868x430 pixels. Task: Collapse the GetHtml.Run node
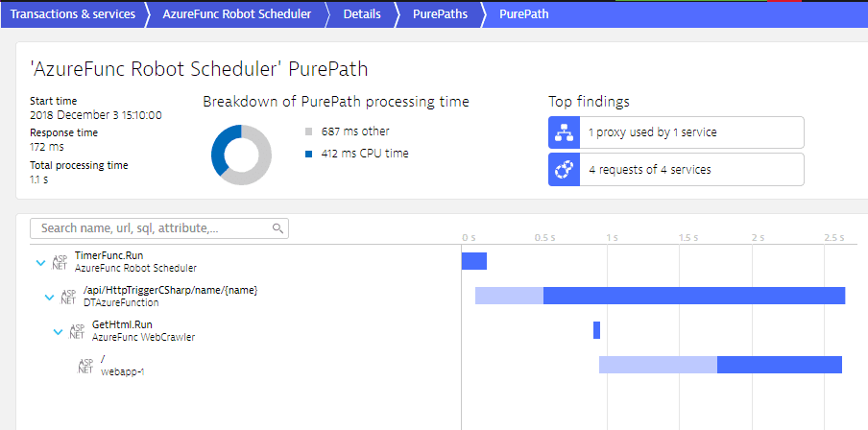tap(58, 332)
